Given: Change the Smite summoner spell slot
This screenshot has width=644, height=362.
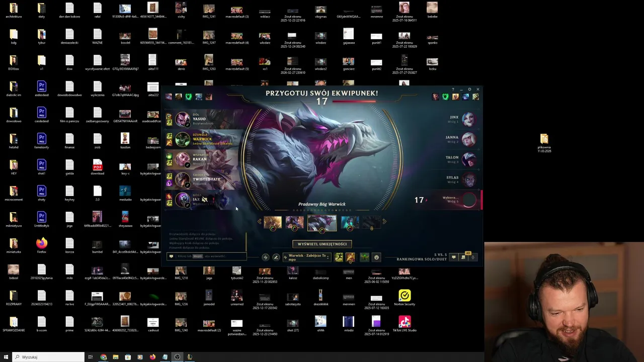Looking at the screenshot, I should point(350,257).
